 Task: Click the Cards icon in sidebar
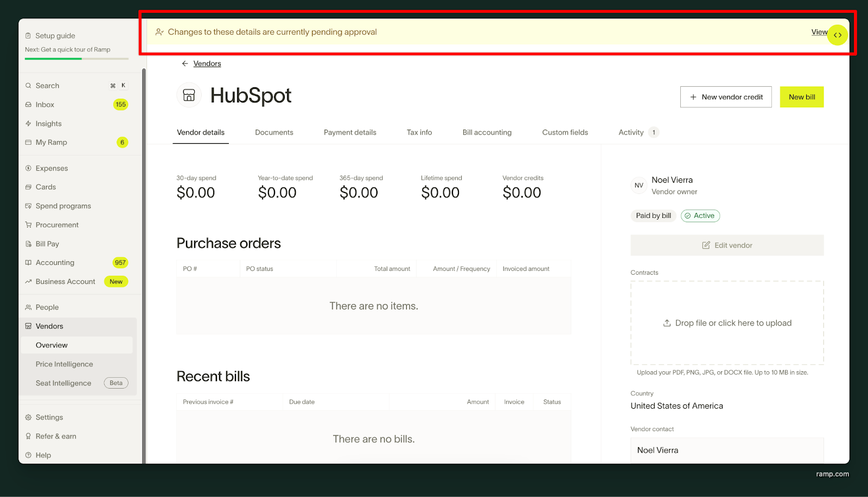coord(28,187)
